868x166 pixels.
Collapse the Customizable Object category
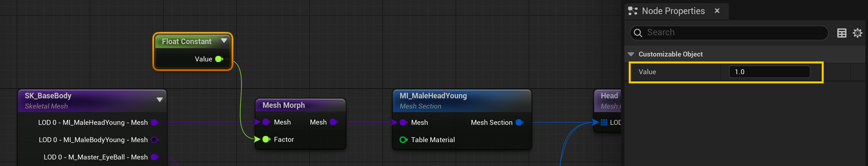point(631,54)
